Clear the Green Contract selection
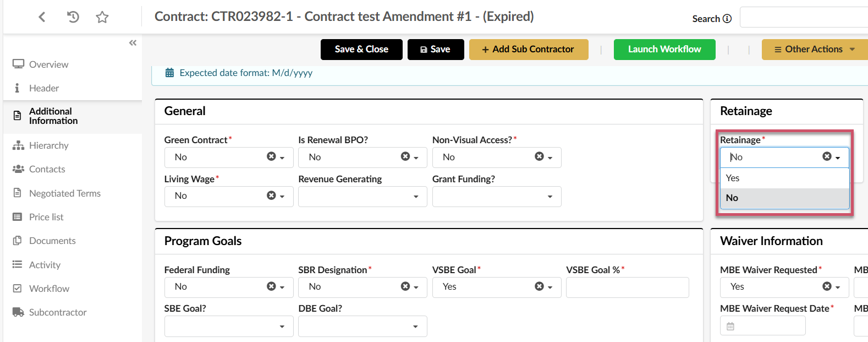 (271, 156)
